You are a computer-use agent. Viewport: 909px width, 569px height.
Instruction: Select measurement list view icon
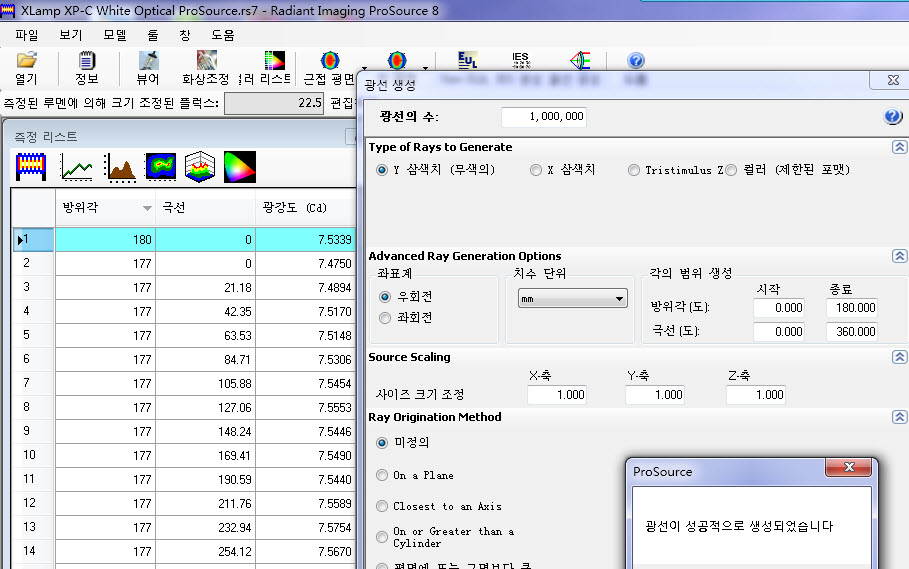(x=31, y=167)
